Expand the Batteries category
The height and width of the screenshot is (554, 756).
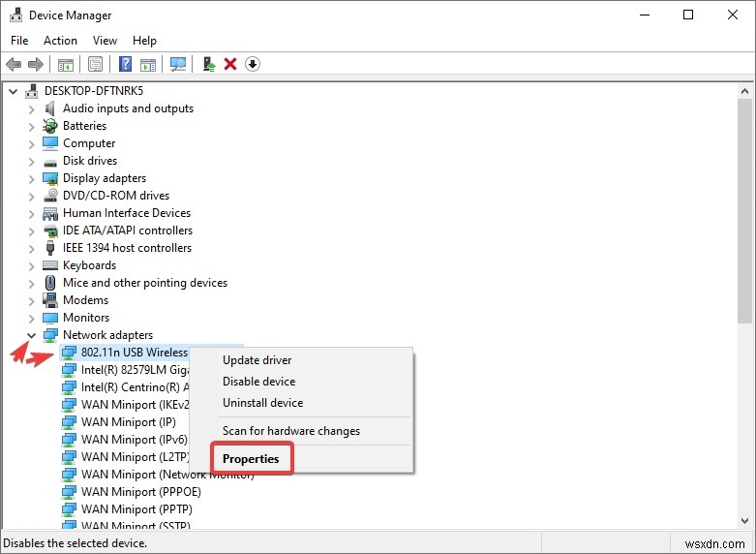coord(31,127)
